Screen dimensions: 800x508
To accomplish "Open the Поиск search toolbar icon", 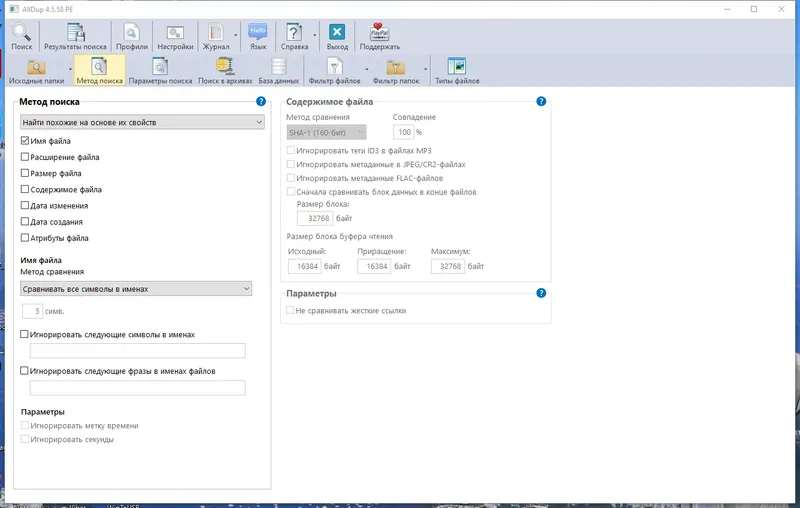I will (21, 37).
